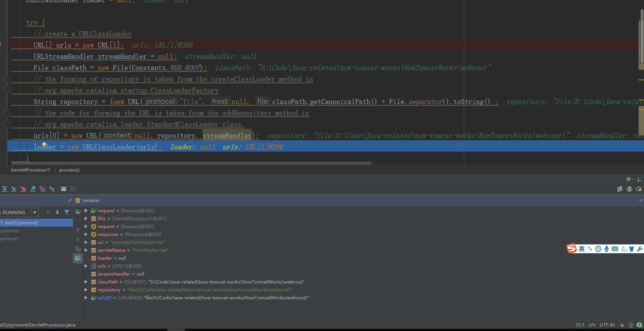Open the Evaluate Expression calculator icon
The image size is (644, 331).
pos(63,189)
